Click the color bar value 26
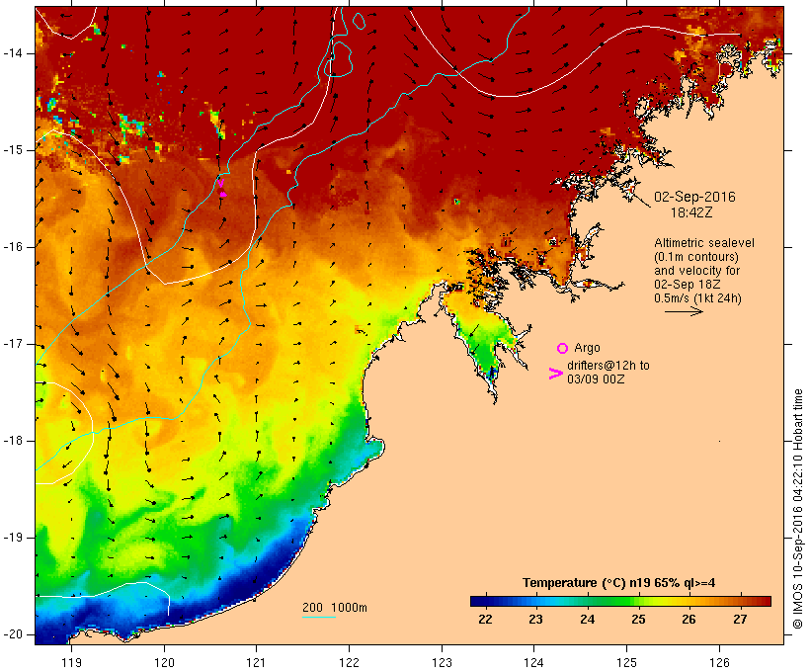810x672 pixels. (x=688, y=620)
